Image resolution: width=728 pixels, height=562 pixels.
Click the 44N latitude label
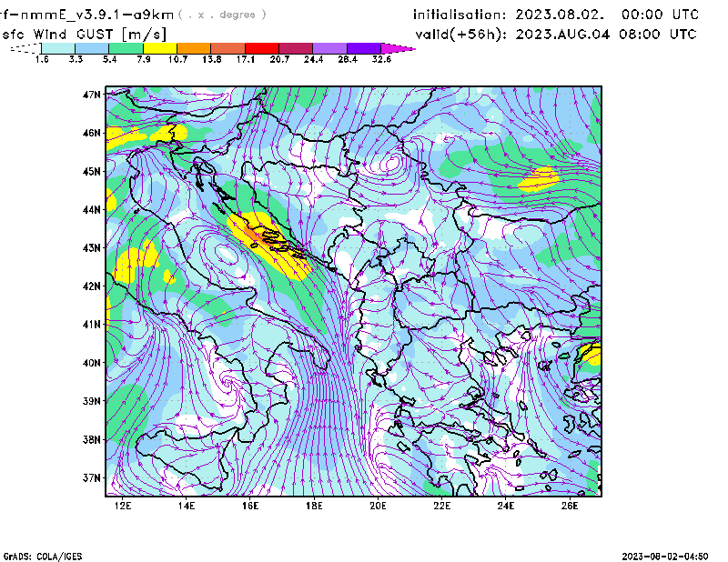[x=92, y=210]
